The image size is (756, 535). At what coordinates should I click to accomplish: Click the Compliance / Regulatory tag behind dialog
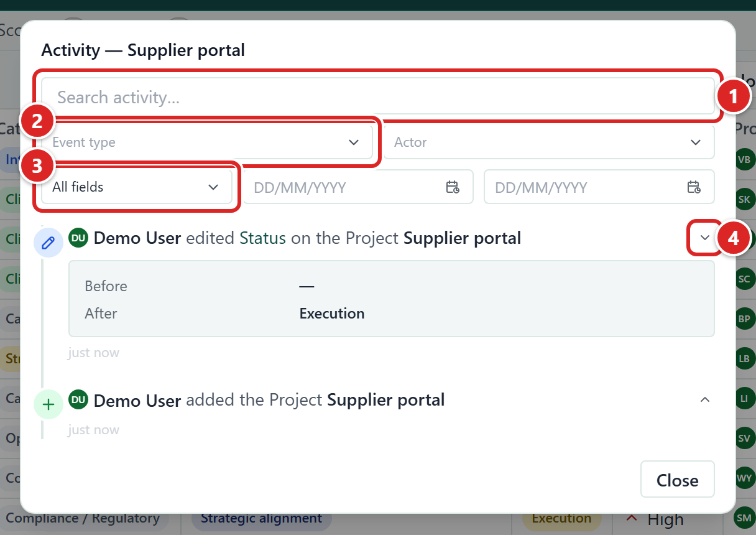83,518
